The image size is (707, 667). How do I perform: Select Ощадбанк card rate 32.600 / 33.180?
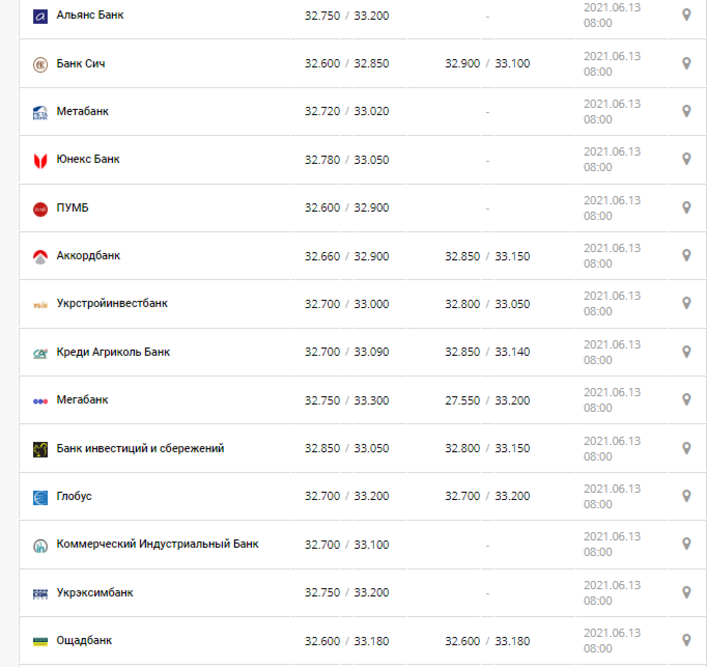(487, 641)
